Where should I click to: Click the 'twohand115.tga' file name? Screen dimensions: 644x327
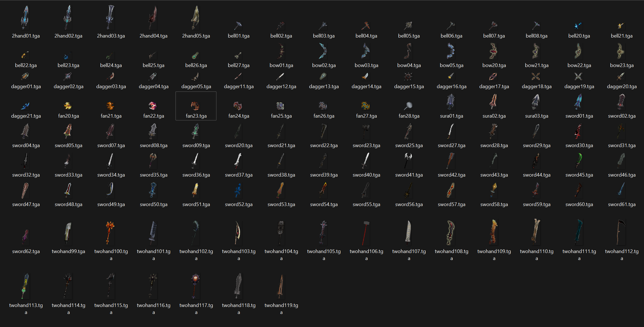click(x=111, y=309)
